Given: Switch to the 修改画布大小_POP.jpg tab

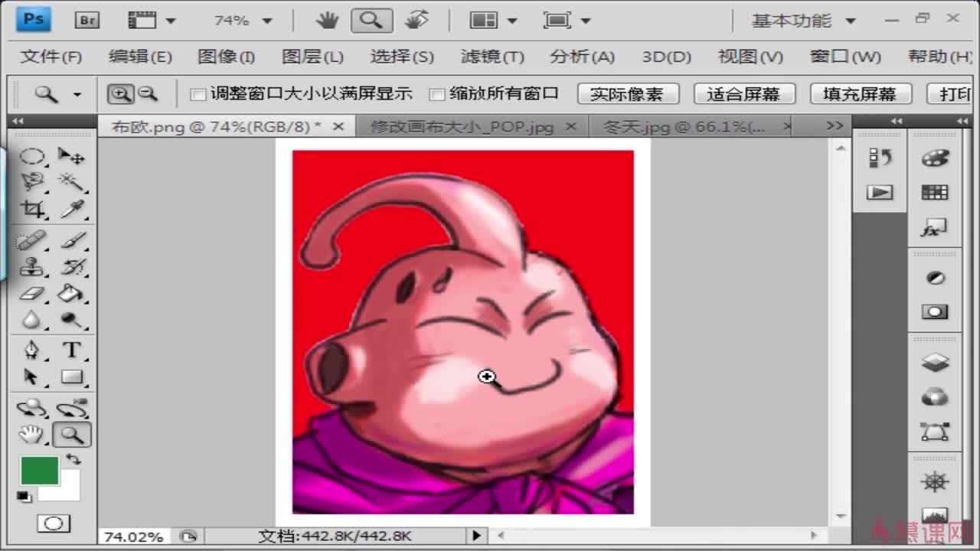Looking at the screenshot, I should coord(462,127).
